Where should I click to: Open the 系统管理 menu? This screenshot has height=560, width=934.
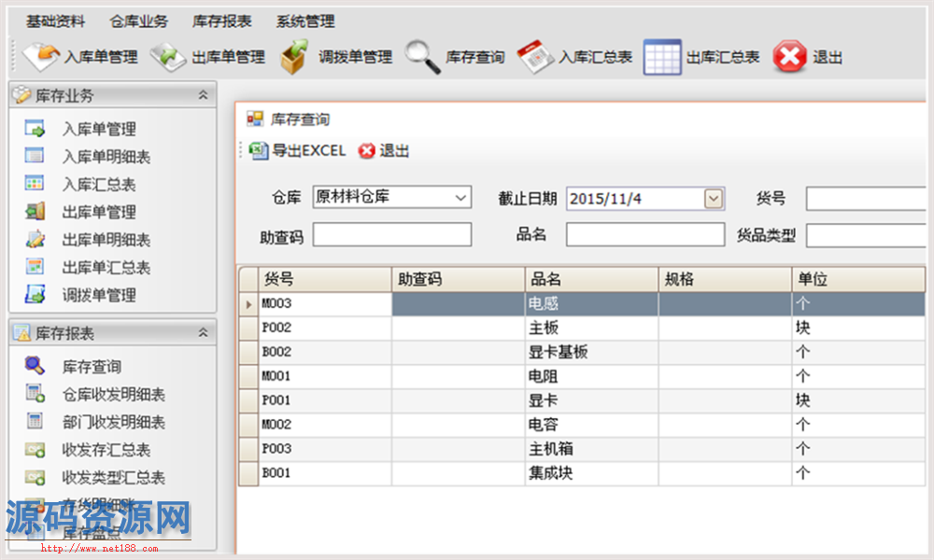pyautogui.click(x=305, y=21)
